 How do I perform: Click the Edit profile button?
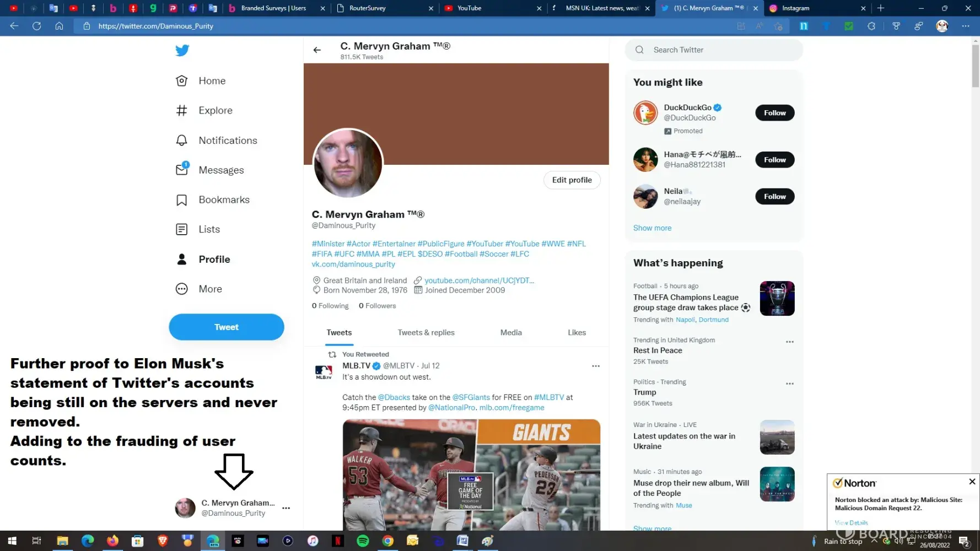(x=572, y=180)
